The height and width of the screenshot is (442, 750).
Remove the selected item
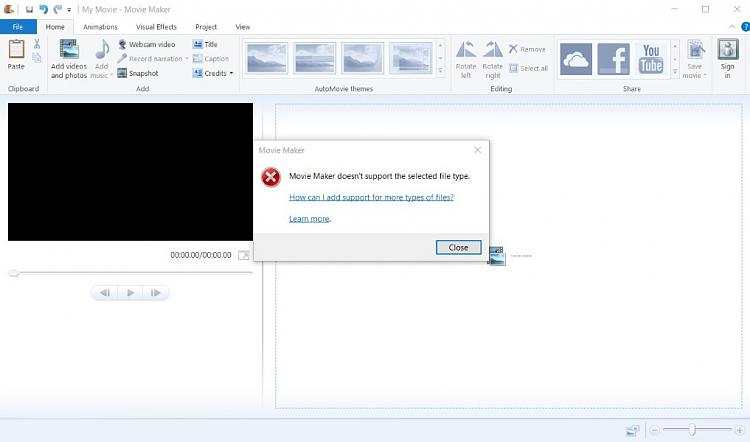(x=527, y=49)
